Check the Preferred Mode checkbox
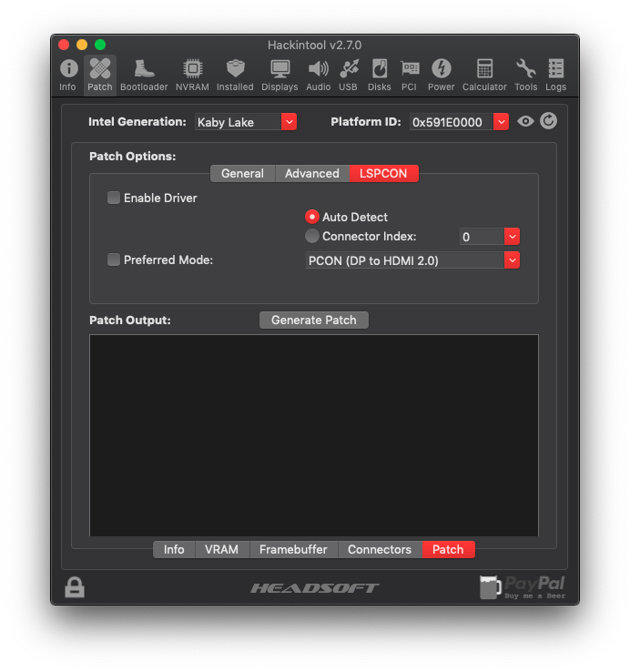Screen dimensions: 630x672 114,260
